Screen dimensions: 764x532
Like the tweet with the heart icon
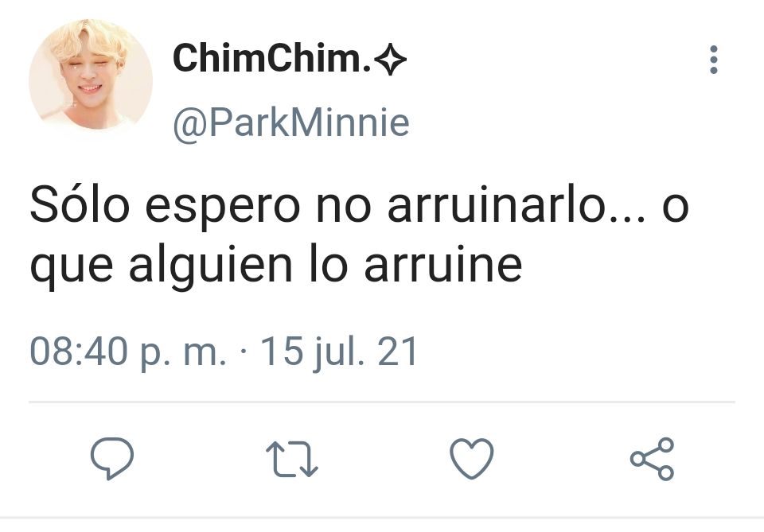[x=471, y=459]
